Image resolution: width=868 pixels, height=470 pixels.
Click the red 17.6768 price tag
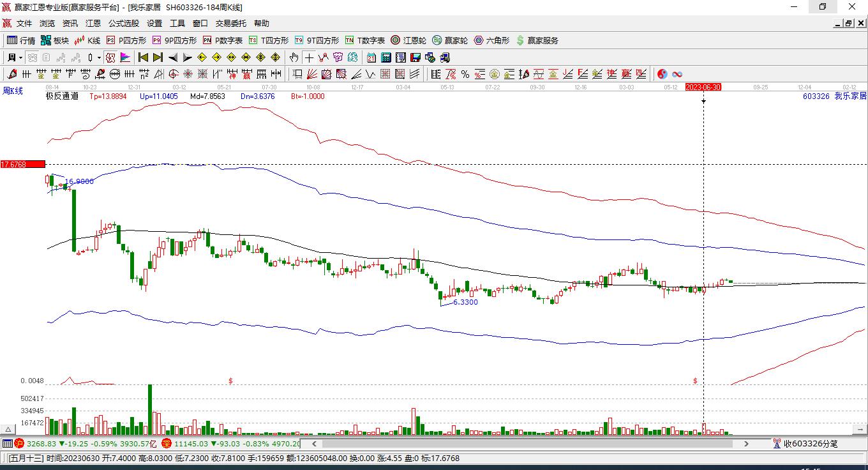pos(23,164)
